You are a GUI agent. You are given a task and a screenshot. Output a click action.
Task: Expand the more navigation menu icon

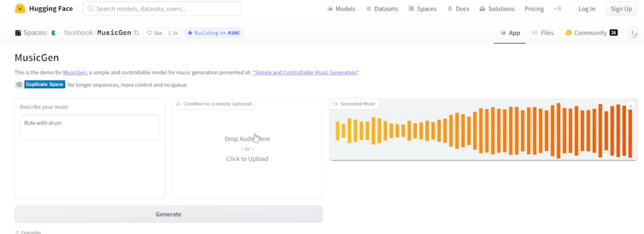[557, 9]
